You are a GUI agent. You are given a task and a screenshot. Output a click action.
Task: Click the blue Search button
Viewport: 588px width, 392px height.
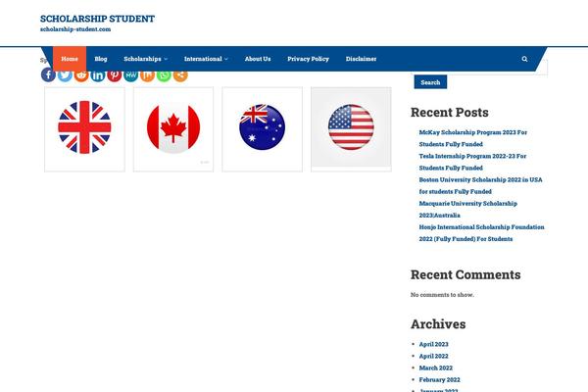(430, 82)
